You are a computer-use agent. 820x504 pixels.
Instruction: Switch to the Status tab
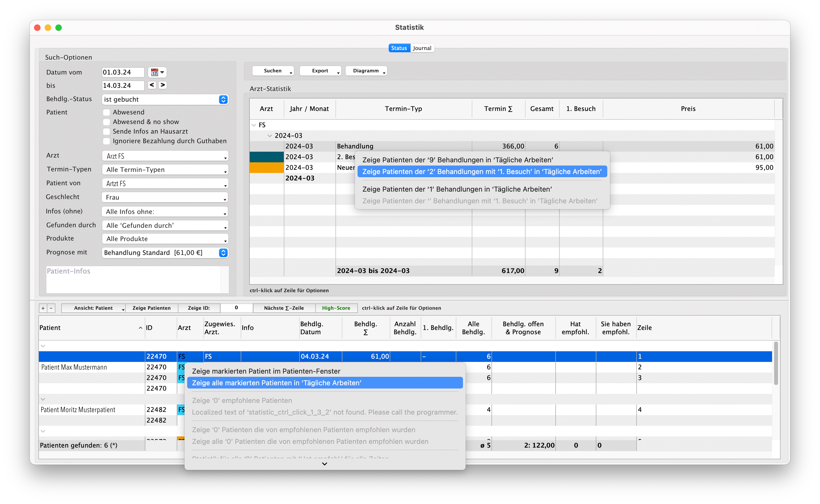point(399,48)
